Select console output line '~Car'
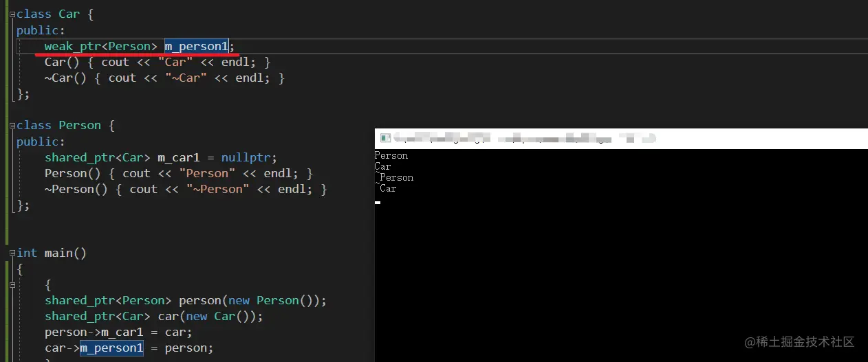This screenshot has width=868, height=362. click(x=386, y=189)
